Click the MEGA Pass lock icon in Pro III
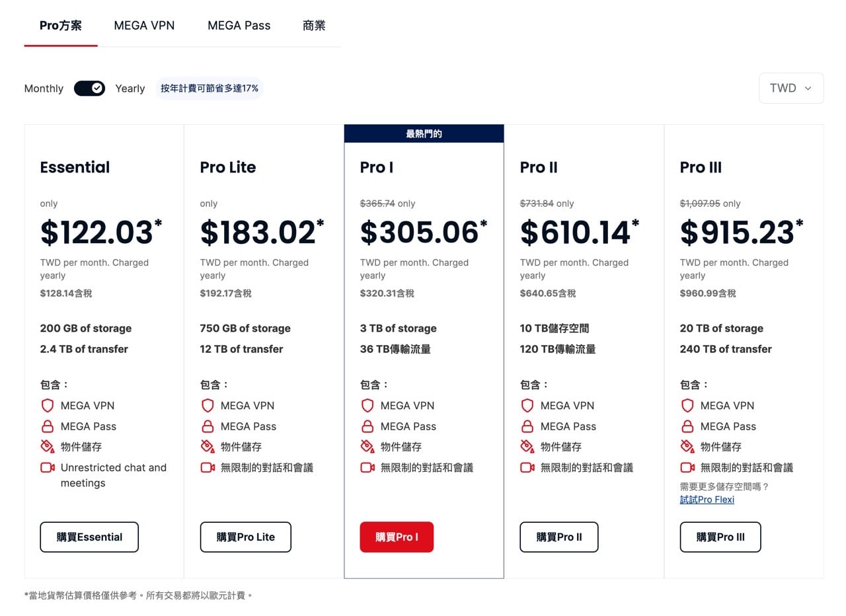This screenshot has height=616, width=846. pos(687,426)
